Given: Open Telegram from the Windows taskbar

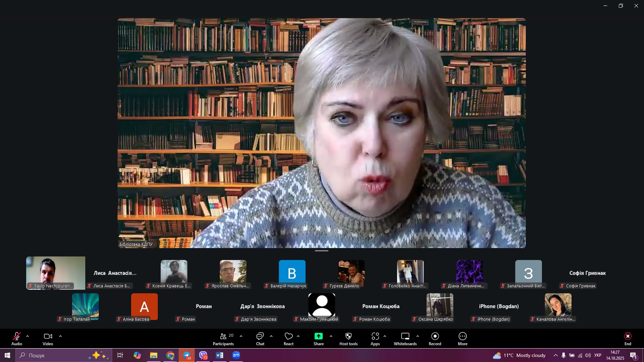Looking at the screenshot, I should 187,355.
